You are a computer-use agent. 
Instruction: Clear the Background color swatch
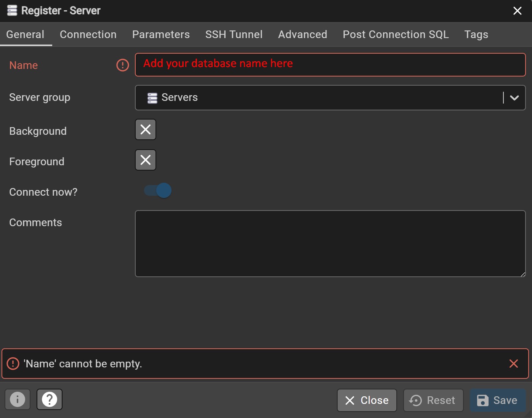click(146, 130)
